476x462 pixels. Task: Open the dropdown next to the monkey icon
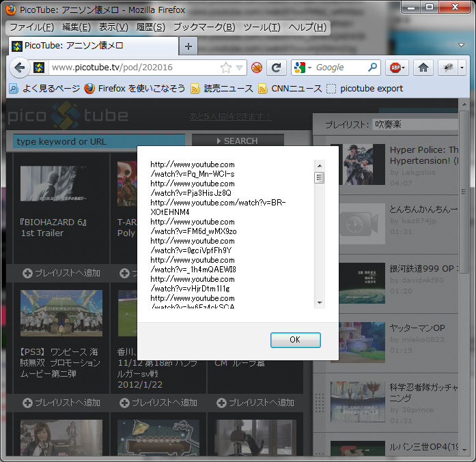(462, 68)
